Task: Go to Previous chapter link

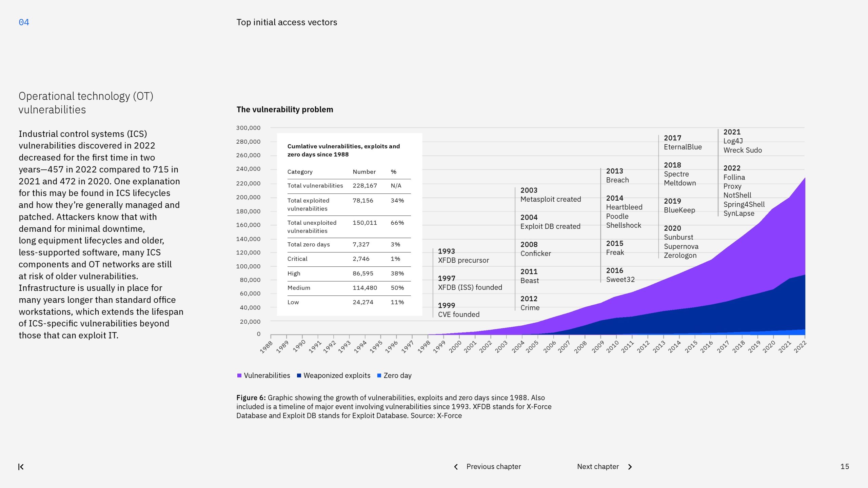Action: point(493,467)
